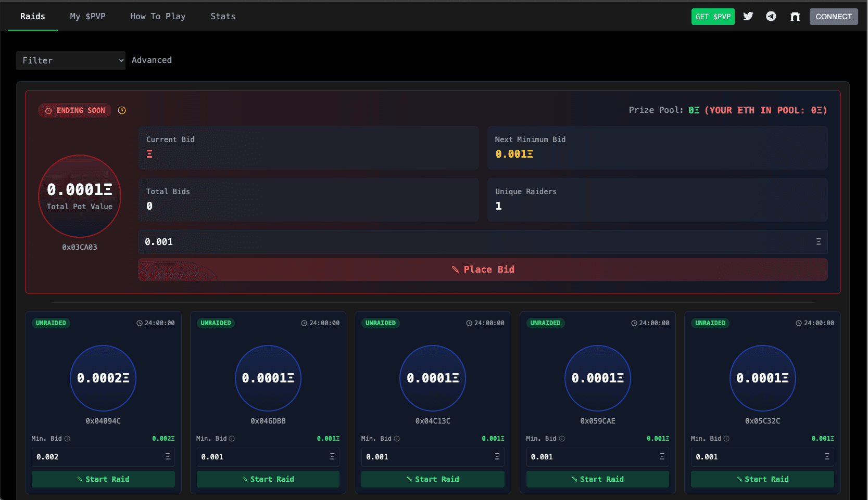Open the Filter dropdown
868x500 pixels.
(x=71, y=60)
